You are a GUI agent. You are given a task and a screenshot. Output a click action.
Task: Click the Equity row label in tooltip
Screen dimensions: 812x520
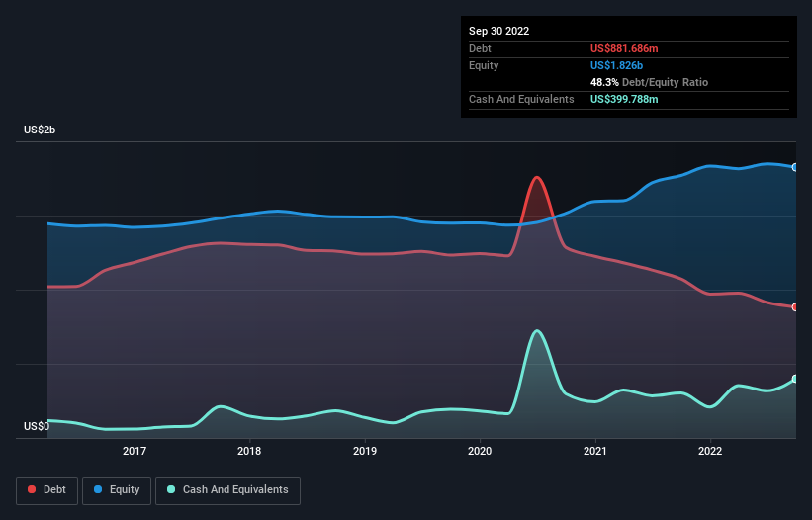[484, 65]
